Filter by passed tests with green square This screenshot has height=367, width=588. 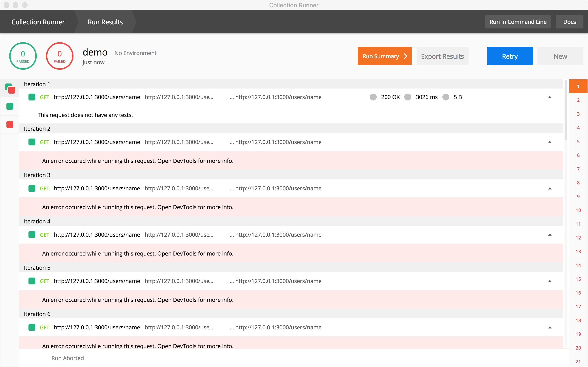click(x=10, y=106)
